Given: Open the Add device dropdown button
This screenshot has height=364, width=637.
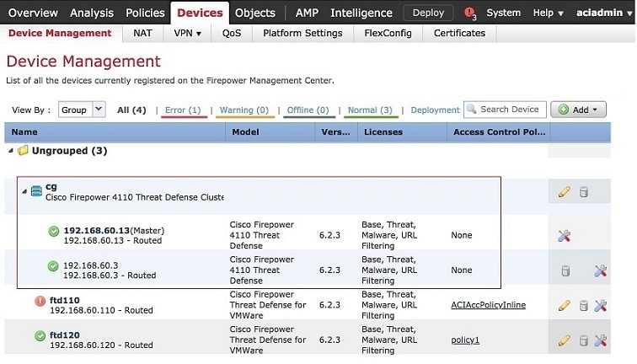Looking at the screenshot, I should [x=578, y=110].
